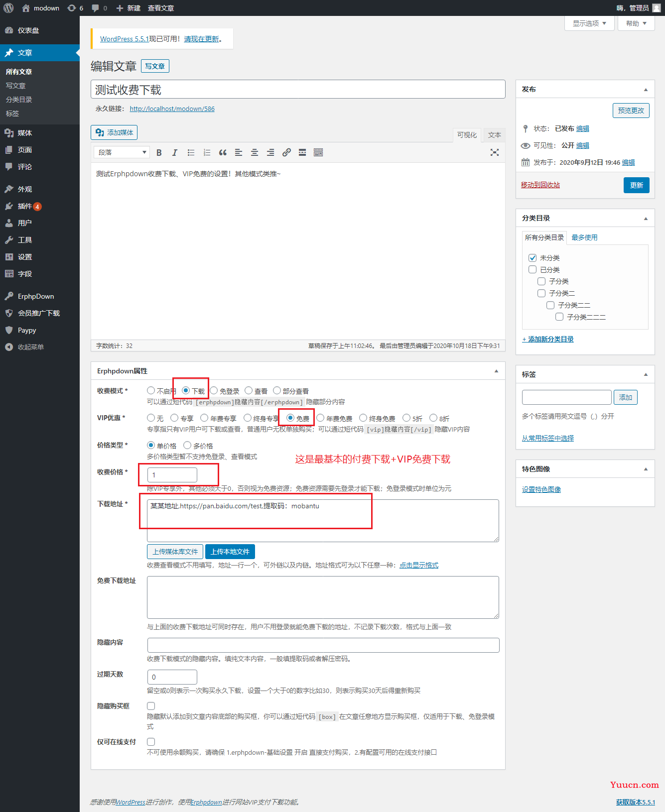Click the insert link icon

tap(286, 152)
